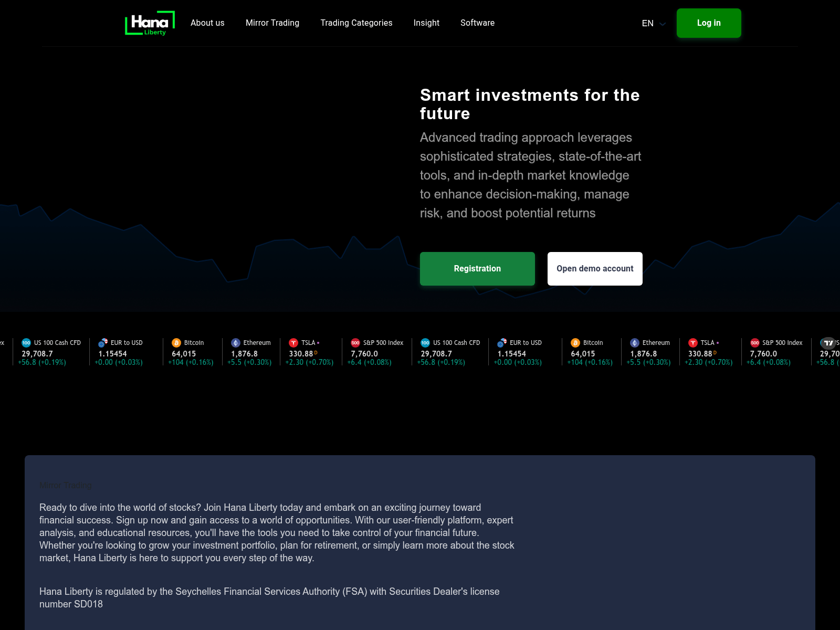Click the rightmost S&P 500 Index icon
The width and height of the screenshot is (840, 630).
click(x=755, y=343)
